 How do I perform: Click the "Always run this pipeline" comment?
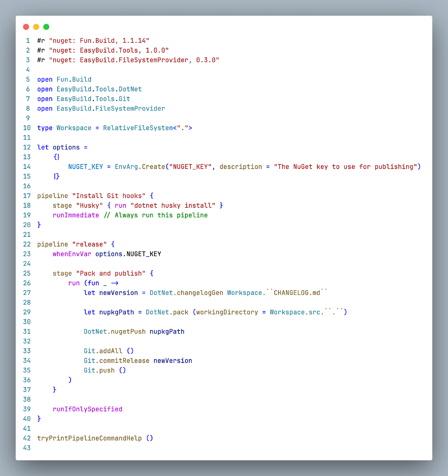point(156,215)
